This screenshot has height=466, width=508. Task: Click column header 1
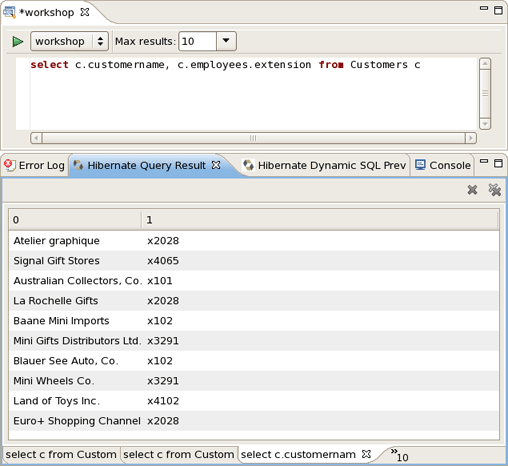coord(320,220)
